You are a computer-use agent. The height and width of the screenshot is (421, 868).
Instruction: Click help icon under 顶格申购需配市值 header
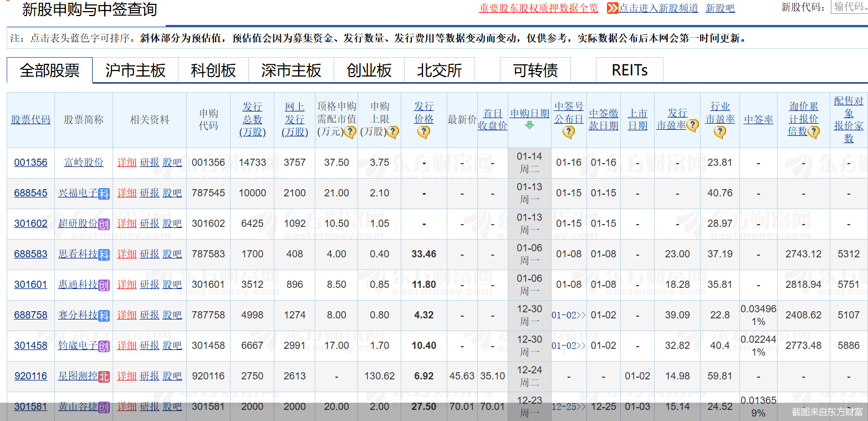(x=350, y=133)
